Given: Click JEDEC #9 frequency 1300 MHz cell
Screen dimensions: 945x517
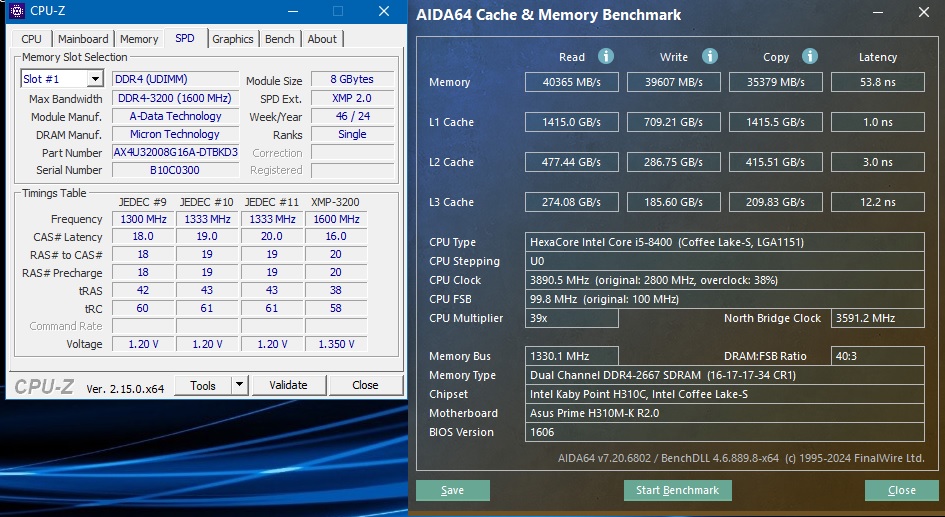Looking at the screenshot, I should point(143,219).
